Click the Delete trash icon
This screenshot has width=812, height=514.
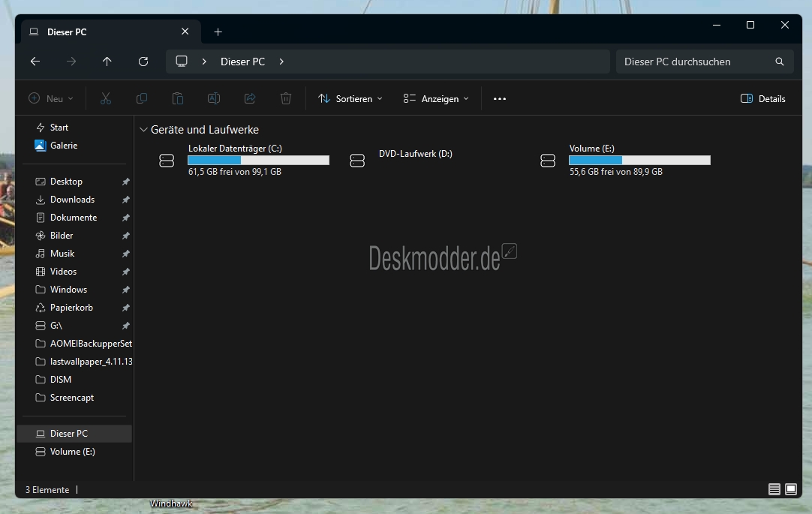(x=286, y=98)
